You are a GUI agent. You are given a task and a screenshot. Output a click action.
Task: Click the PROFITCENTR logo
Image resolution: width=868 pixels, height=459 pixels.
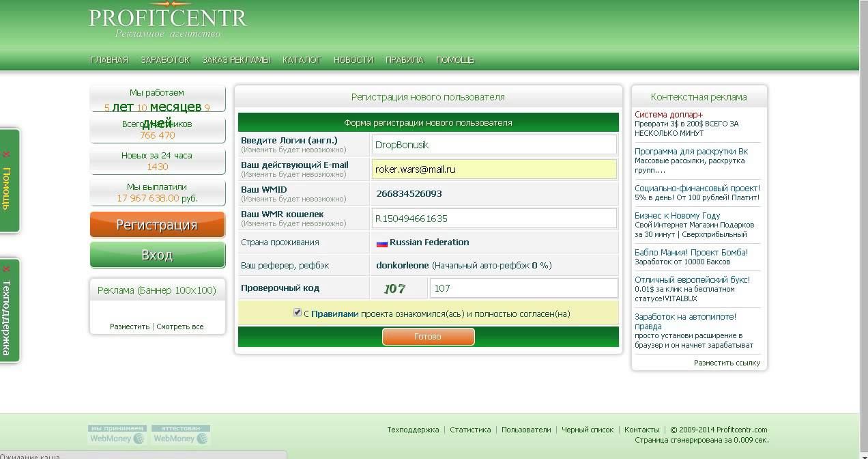(168, 17)
